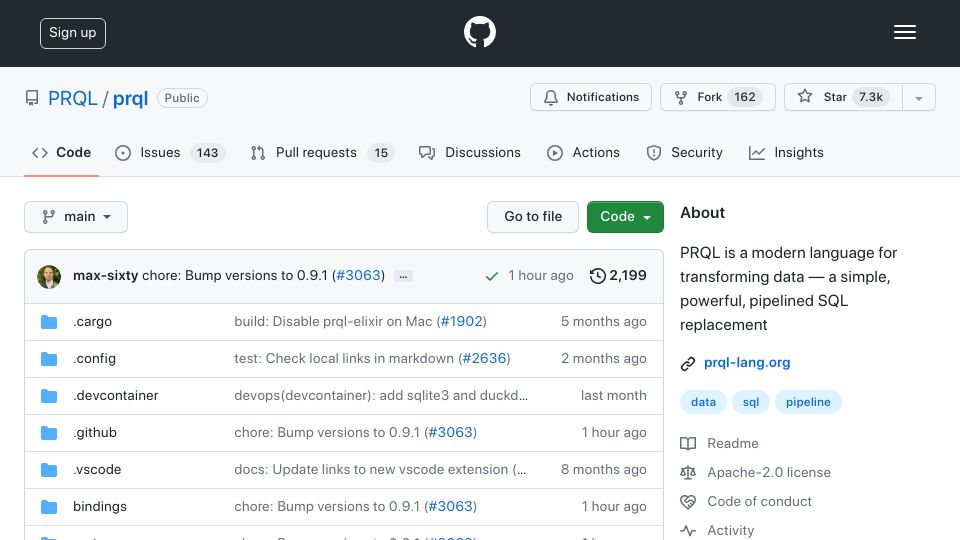Open #3063 link in latest commit header

point(359,276)
